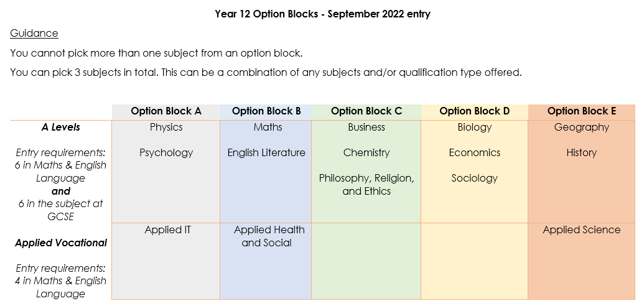Click Applied IT vocational subject
The height and width of the screenshot is (306, 644).
pos(167,230)
